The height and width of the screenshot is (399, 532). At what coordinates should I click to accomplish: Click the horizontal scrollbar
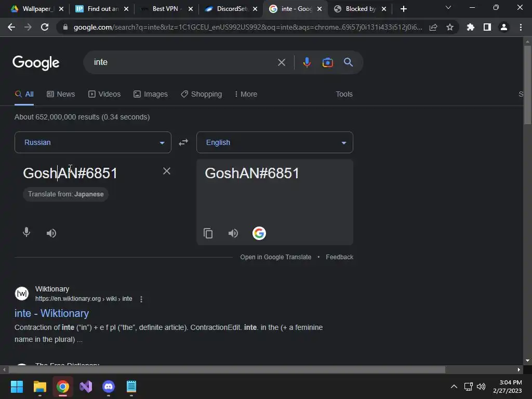tap(227, 369)
